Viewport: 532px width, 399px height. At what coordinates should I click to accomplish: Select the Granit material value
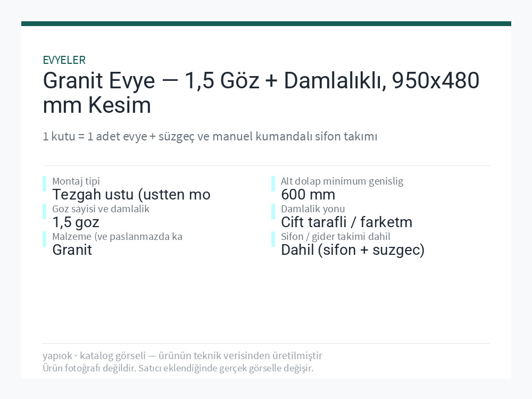72,250
